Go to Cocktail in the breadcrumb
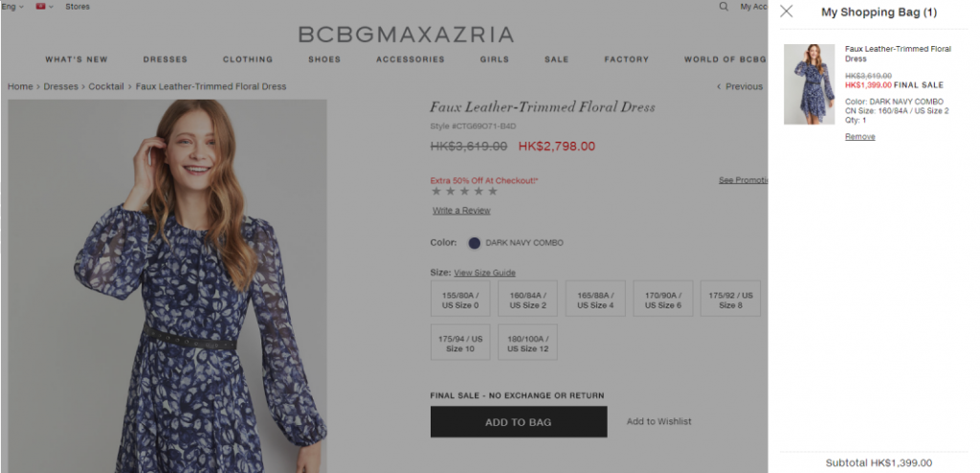The image size is (980, 473). [106, 86]
